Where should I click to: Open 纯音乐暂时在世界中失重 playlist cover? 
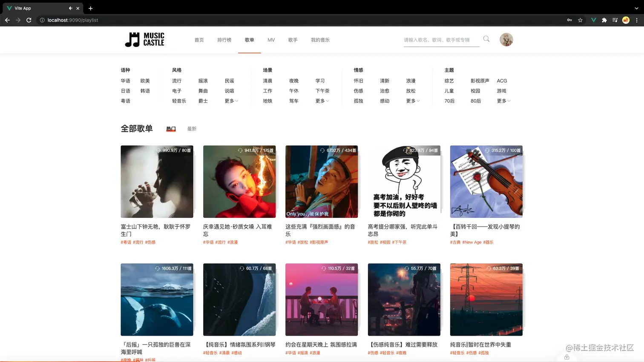[x=486, y=299]
